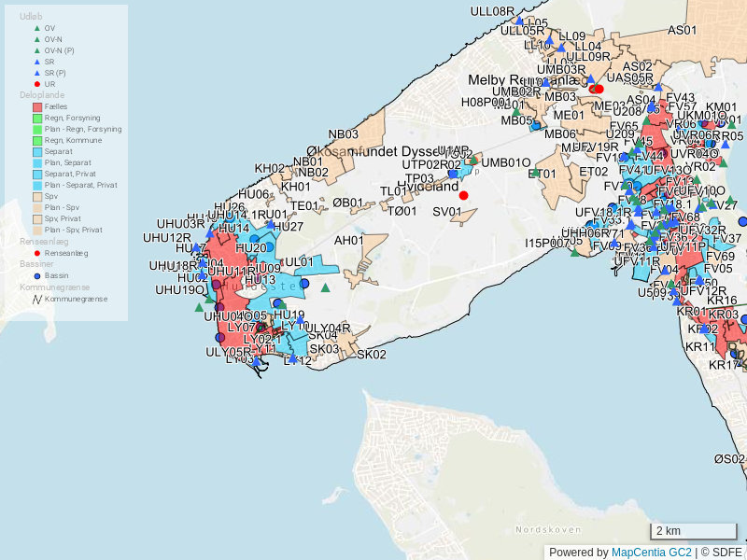Image resolution: width=747 pixels, height=560 pixels.
Task: Click the red UR dot in legend
Action: pos(37,84)
